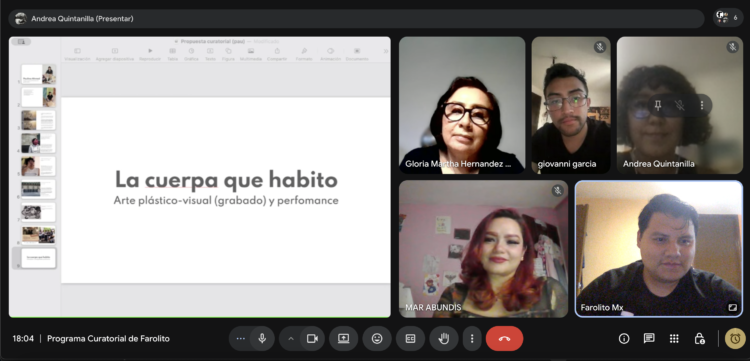The width and height of the screenshot is (750, 361).
Task: Select slide 6 thumbnail in navigator
Action: click(x=38, y=189)
